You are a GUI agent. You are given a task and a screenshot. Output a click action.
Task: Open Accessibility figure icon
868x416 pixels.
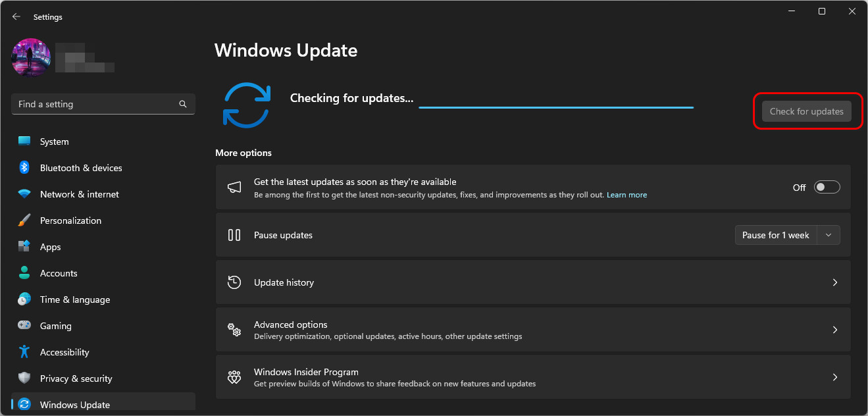point(24,351)
